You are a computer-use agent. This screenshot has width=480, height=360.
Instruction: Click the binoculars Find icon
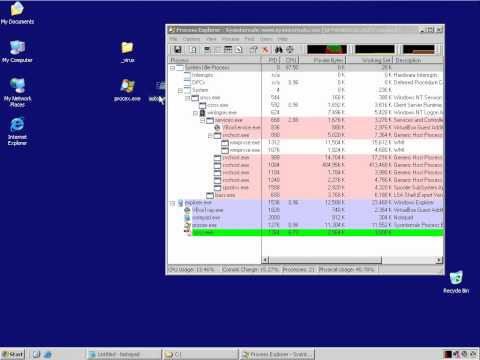[279, 50]
